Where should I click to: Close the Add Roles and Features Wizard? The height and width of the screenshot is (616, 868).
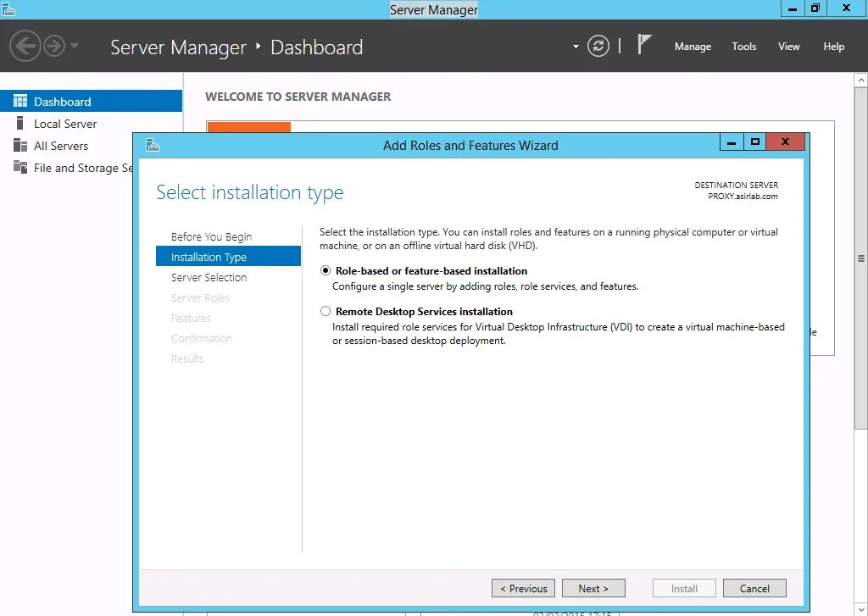coord(785,142)
